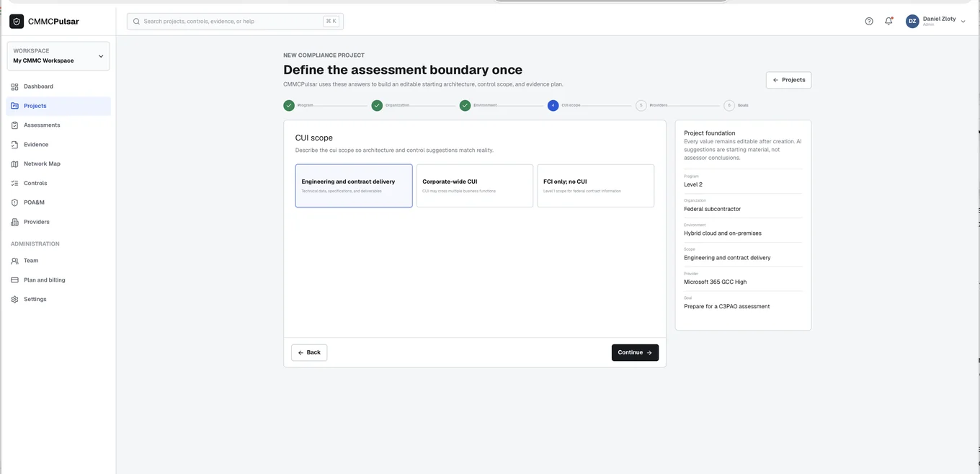Open Controls in the sidebar
The image size is (980, 474).
tap(58, 184)
